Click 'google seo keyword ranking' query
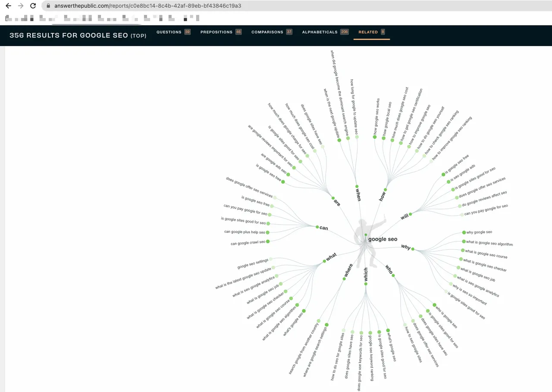Image resolution: width=552 pixels, height=392 pixels. [372, 358]
